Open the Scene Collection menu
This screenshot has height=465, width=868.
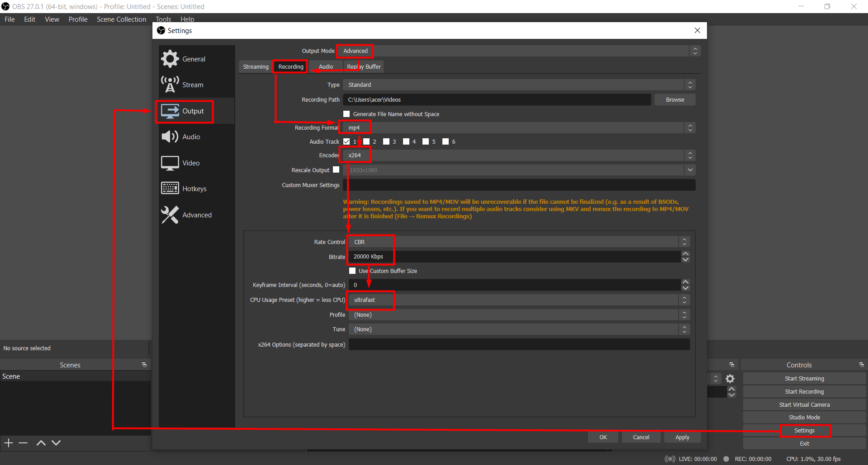pos(121,19)
